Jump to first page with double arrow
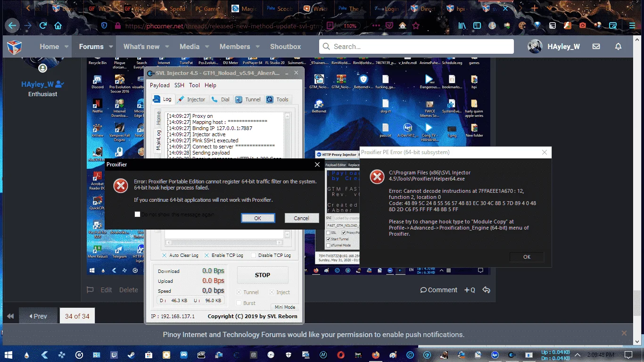 pyautogui.click(x=9, y=316)
